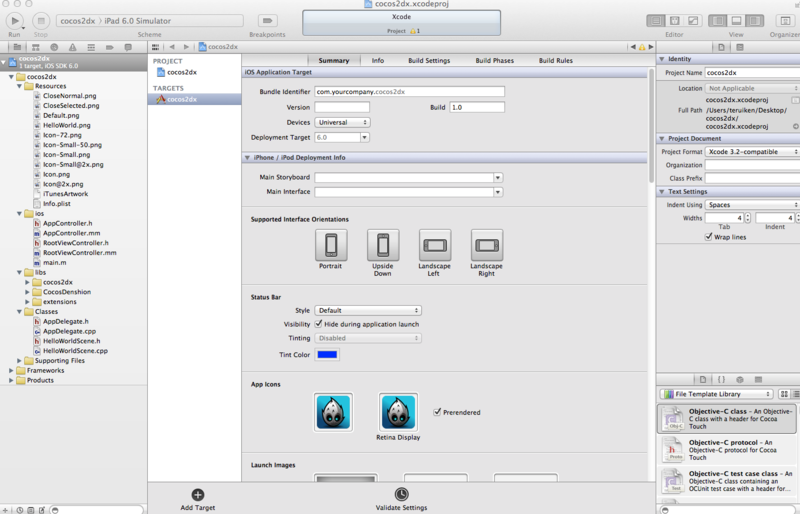Choose the Objective-C protocol file template
800x514 pixels.
(x=728, y=450)
